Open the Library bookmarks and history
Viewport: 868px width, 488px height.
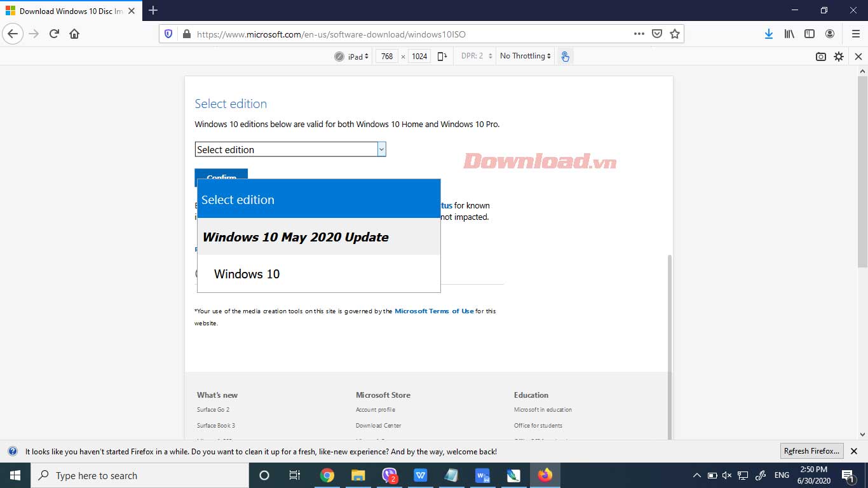click(x=789, y=34)
